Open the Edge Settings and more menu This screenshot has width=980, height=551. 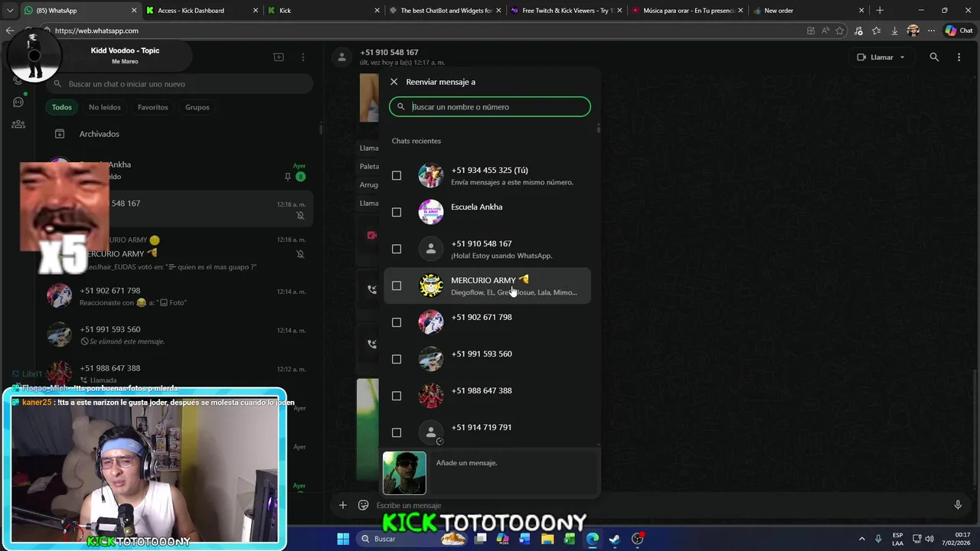click(931, 31)
